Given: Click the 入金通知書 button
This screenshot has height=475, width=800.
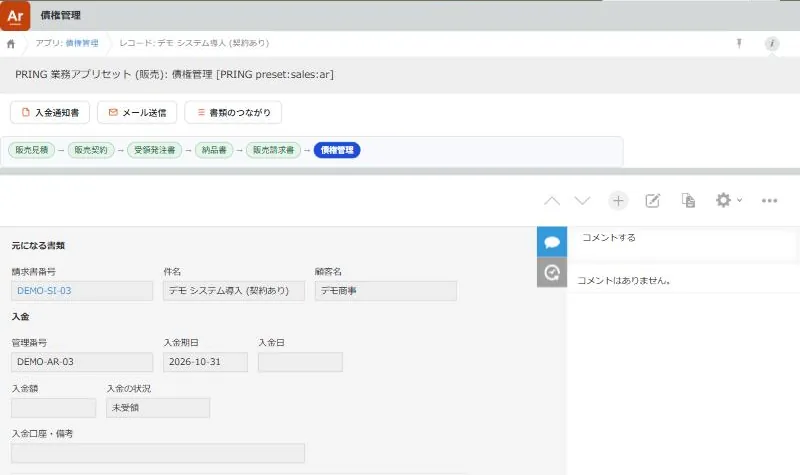Looking at the screenshot, I should click(50, 112).
